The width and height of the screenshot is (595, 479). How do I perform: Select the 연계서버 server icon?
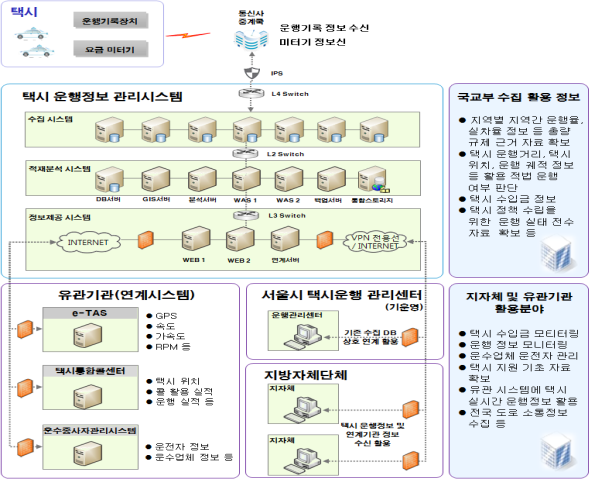pos(285,239)
